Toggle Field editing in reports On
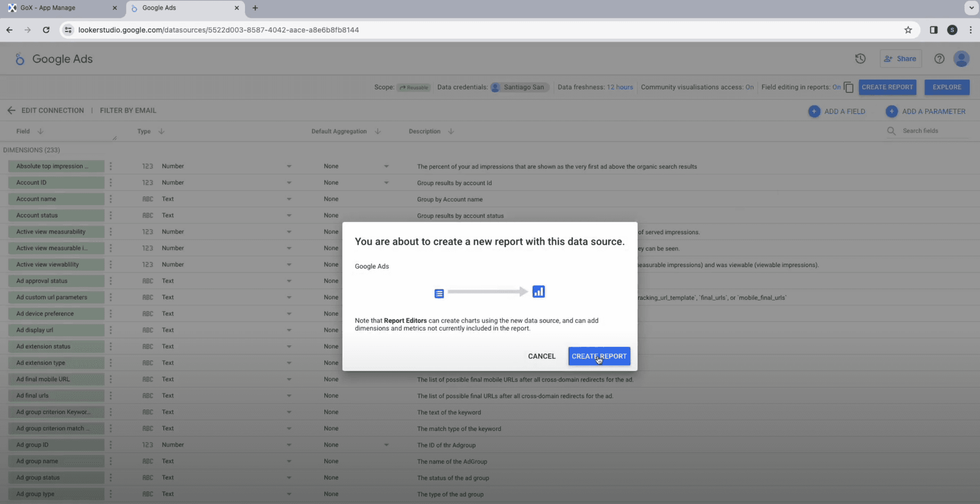 pos(836,87)
